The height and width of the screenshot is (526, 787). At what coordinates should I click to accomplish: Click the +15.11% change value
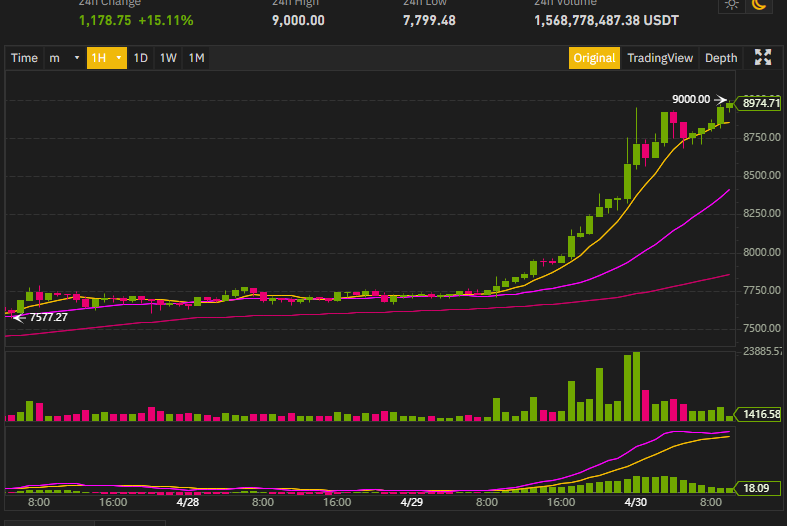pyautogui.click(x=166, y=21)
